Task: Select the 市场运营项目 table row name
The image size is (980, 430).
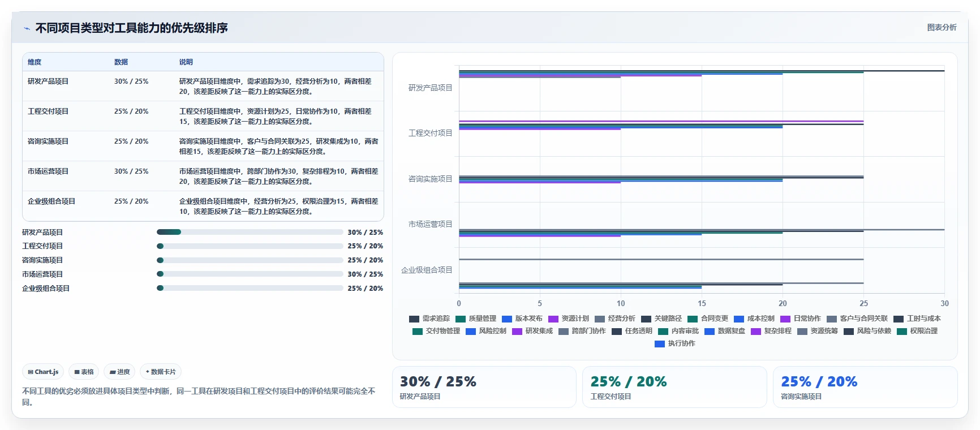Action: [48, 171]
